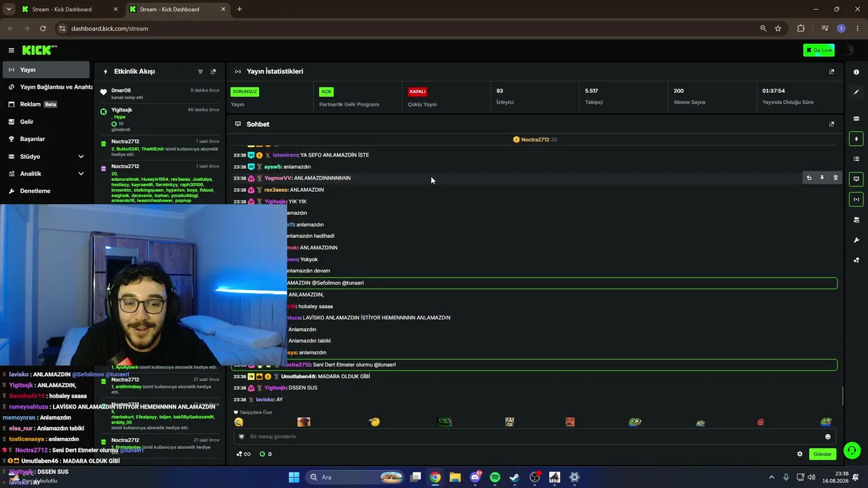This screenshot has width=868, height=488.
Task: Open Steam from the taskbar
Action: tap(515, 477)
